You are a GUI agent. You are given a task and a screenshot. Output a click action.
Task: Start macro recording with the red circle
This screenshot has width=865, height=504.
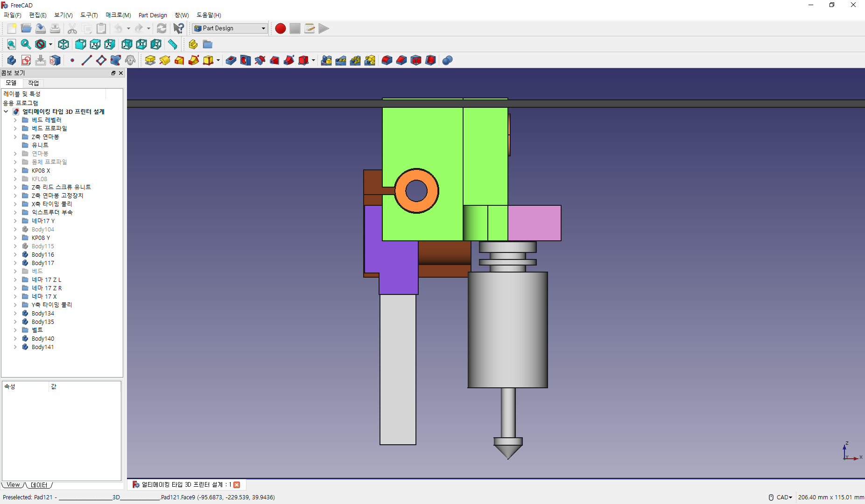281,28
